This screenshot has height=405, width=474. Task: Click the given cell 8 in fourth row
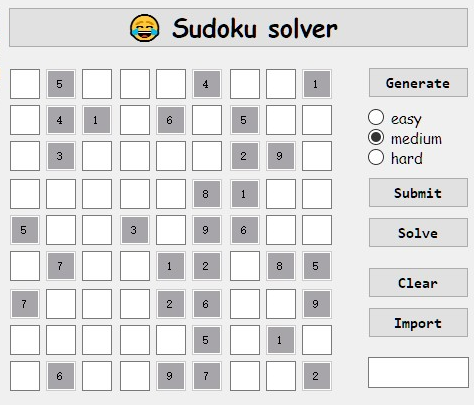pos(207,194)
